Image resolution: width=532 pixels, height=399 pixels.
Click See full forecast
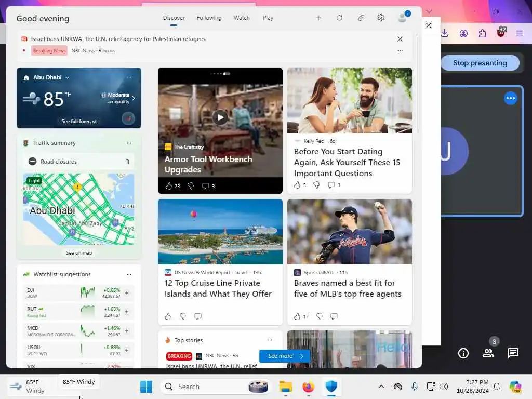(x=79, y=121)
